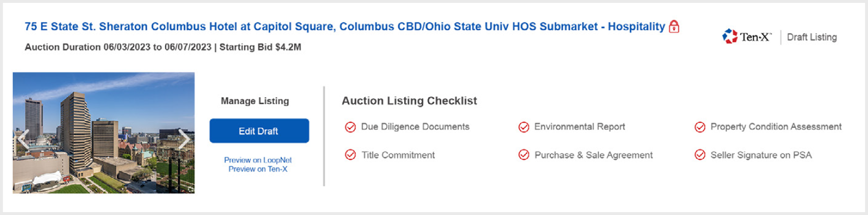Screen dimensions: 868x215
Task: Open the 75 E State St listing title
Action: pyautogui.click(x=345, y=27)
